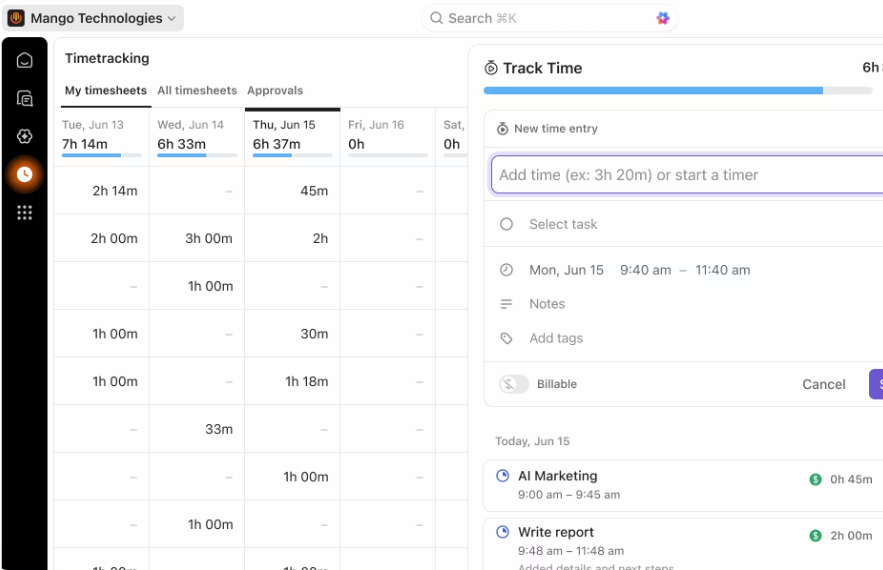Click the Today, Jun 15 heading
Screen dimensions: 883x570
pyautogui.click(x=532, y=441)
